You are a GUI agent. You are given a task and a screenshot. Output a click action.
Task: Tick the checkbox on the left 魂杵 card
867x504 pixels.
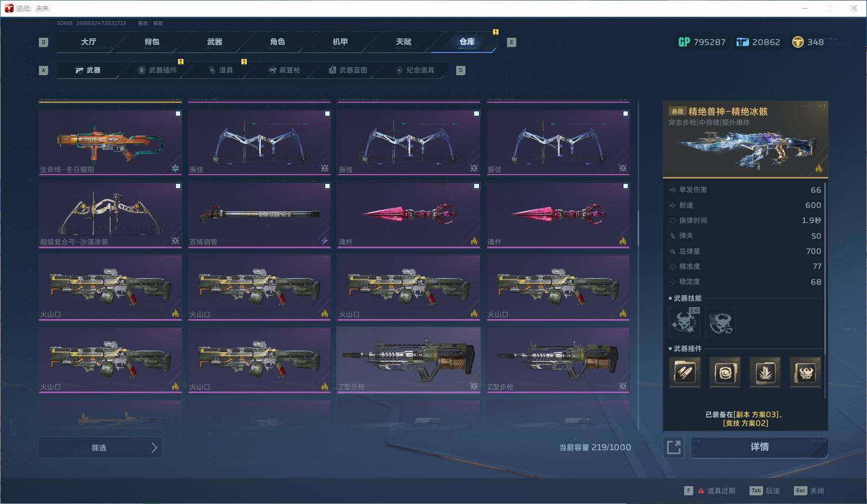[477, 186]
